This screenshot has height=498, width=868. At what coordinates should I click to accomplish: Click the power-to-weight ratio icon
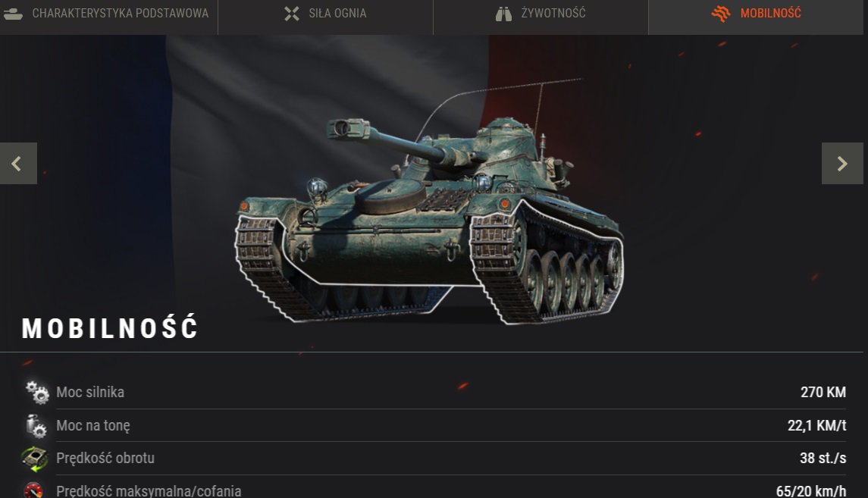(36, 425)
